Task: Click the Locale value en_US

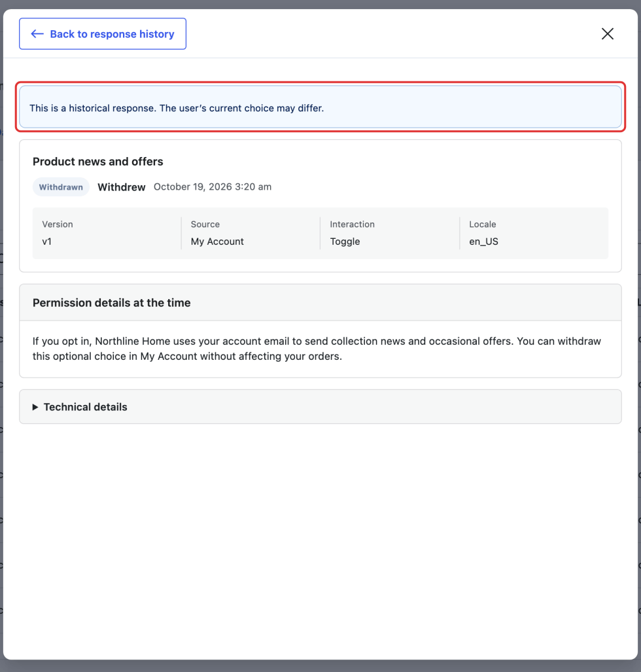Action: click(483, 241)
